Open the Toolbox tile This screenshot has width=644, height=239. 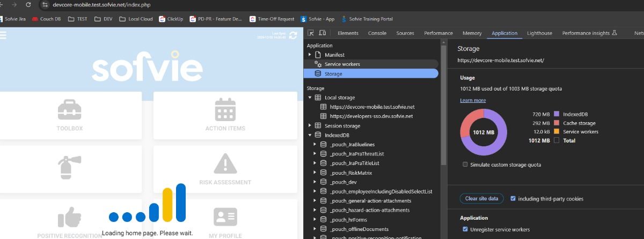70,116
